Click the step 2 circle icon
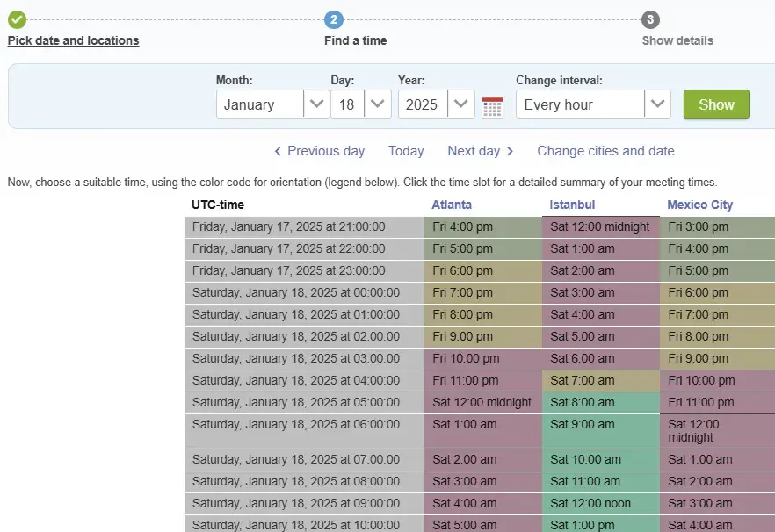This screenshot has height=532, width=775. (334, 19)
